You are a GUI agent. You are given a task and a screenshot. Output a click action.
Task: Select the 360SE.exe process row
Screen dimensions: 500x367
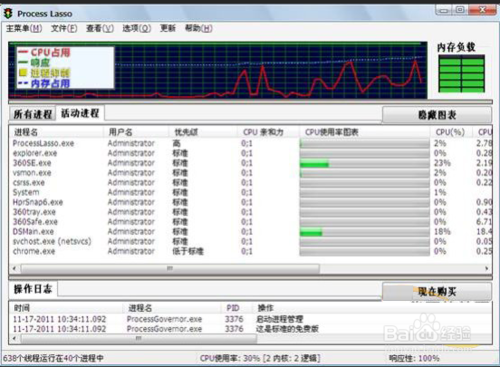pyautogui.click(x=250, y=163)
